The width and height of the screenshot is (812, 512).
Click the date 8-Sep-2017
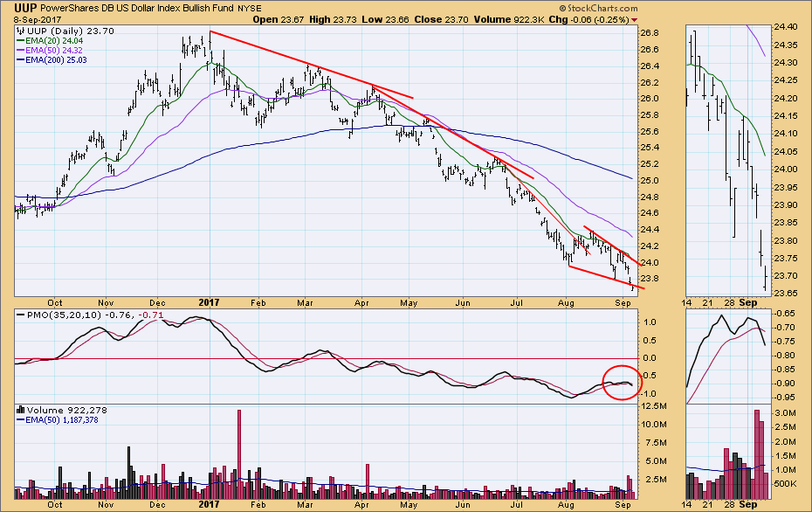[38, 20]
